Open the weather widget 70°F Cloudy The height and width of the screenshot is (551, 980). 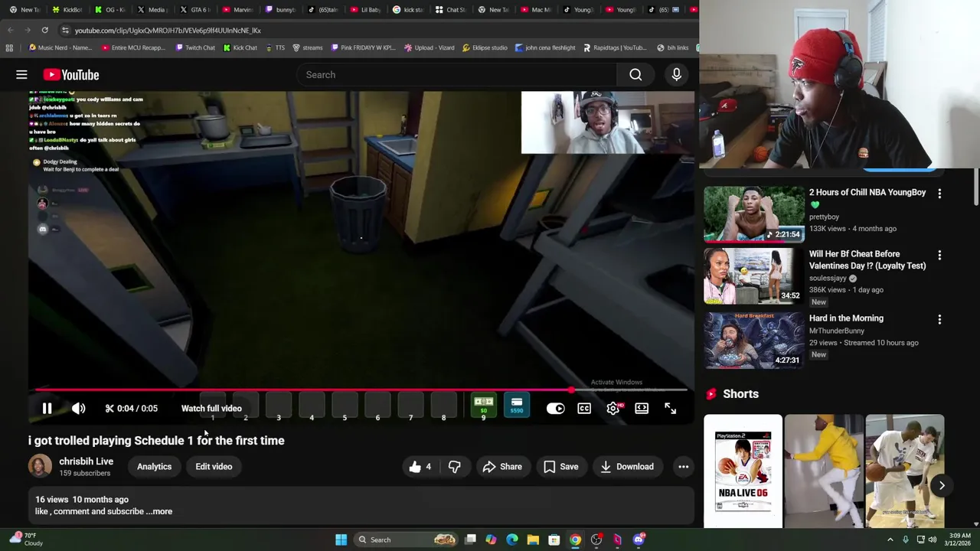tap(26, 540)
